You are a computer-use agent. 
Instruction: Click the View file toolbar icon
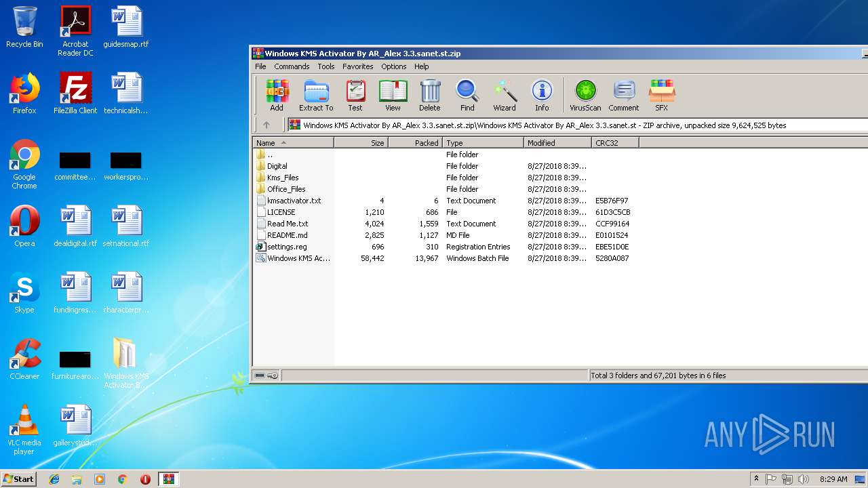pyautogui.click(x=393, y=95)
